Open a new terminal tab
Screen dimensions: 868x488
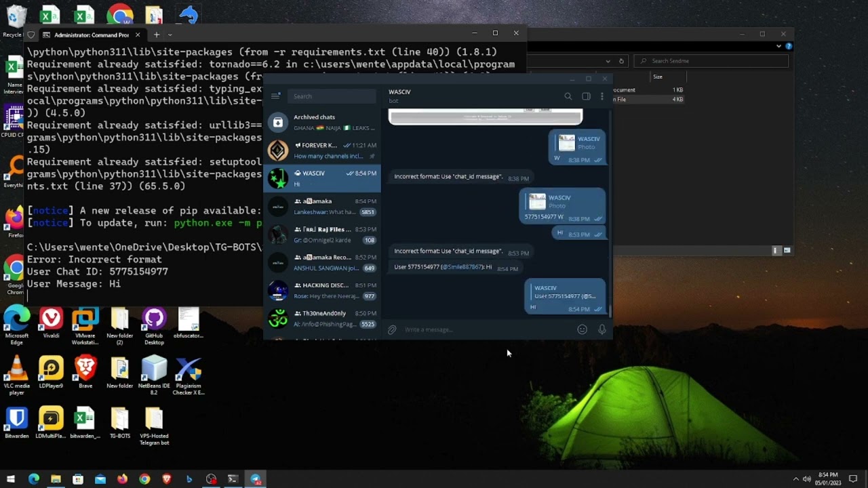[156, 35]
